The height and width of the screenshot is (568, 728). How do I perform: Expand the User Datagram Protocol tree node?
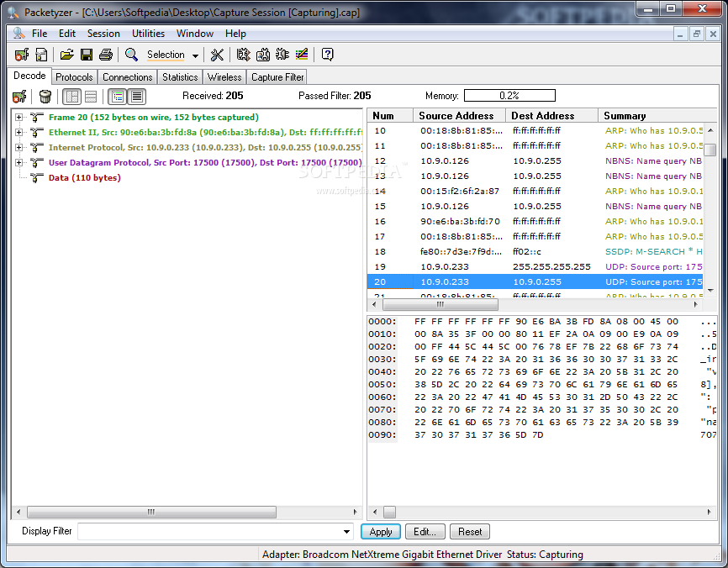pos(19,162)
